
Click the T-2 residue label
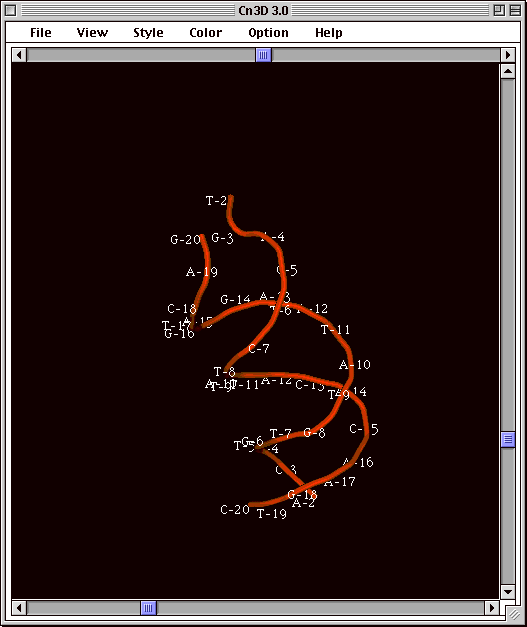point(216,200)
